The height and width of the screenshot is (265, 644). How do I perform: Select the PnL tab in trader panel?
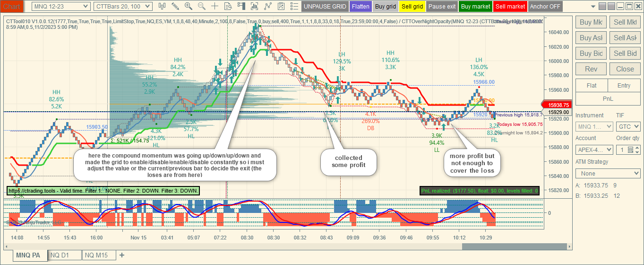[x=608, y=99]
